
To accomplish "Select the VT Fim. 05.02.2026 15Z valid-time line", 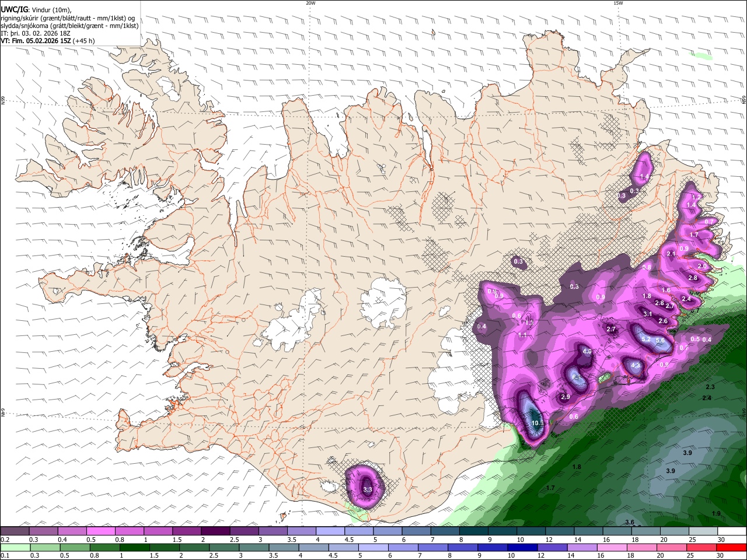I will coord(47,41).
